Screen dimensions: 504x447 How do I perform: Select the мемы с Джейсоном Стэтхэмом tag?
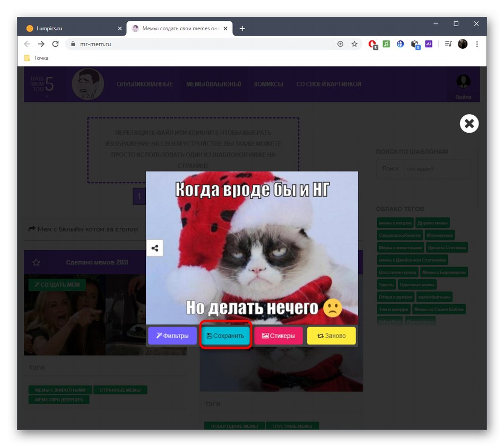(412, 260)
